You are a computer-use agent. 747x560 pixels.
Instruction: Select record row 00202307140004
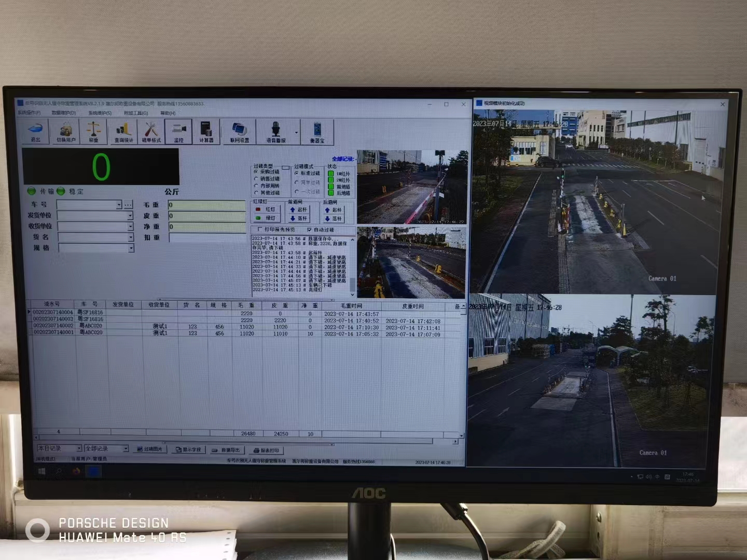53,312
